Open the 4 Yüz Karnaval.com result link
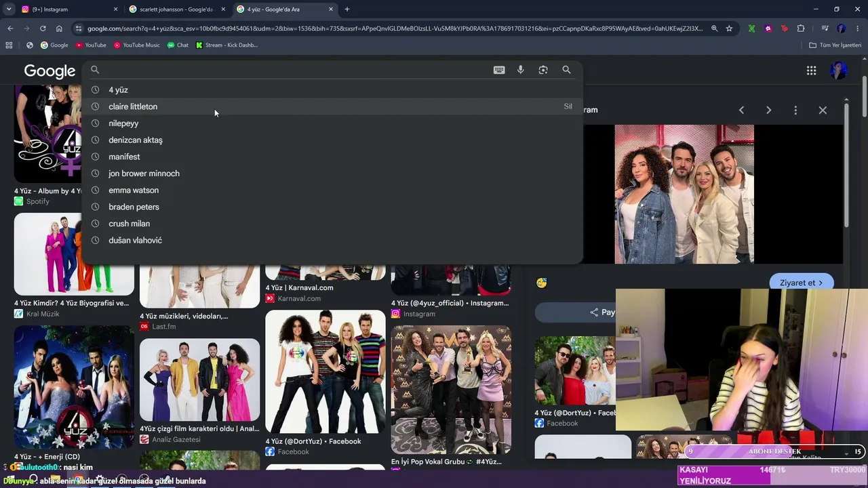Viewport: 868px width, 488px height. click(299, 288)
